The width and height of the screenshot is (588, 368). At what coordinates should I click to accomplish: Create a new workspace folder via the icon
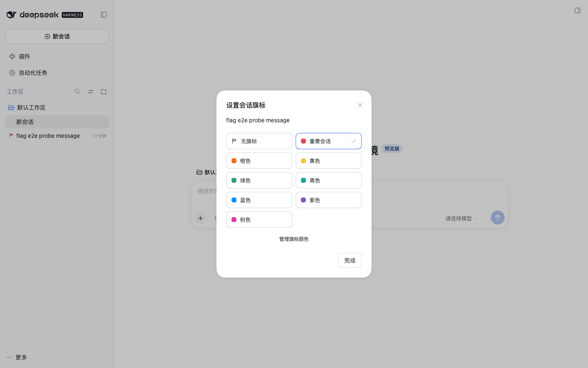[x=104, y=92]
